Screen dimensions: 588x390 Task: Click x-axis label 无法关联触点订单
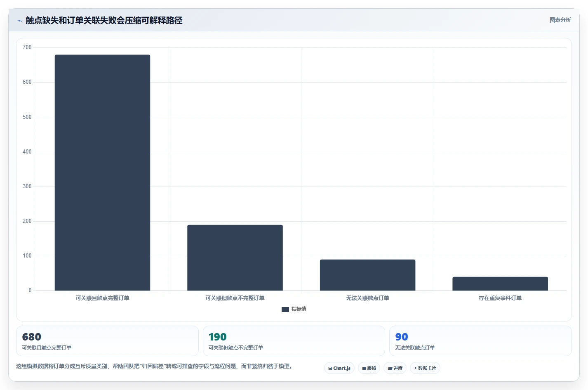[x=367, y=298]
